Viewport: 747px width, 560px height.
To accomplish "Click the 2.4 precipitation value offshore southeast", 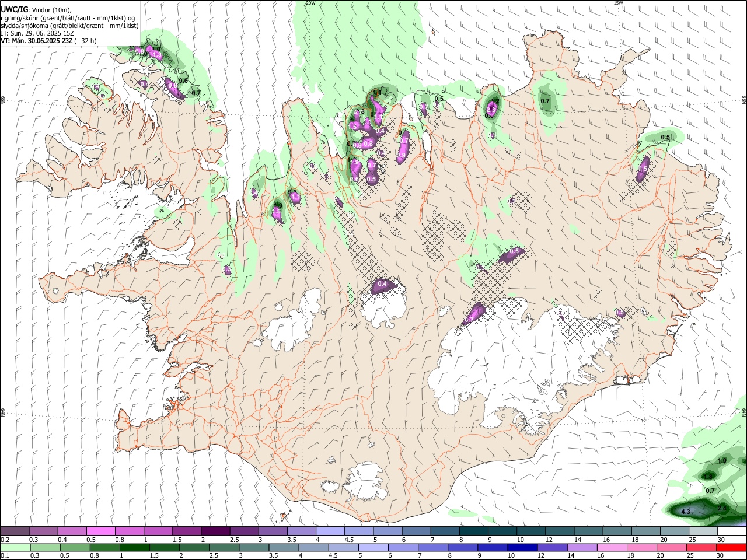I will click(x=722, y=508).
